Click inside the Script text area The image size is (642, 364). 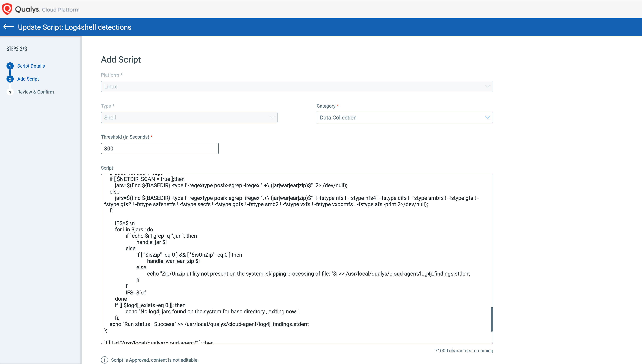click(x=297, y=259)
